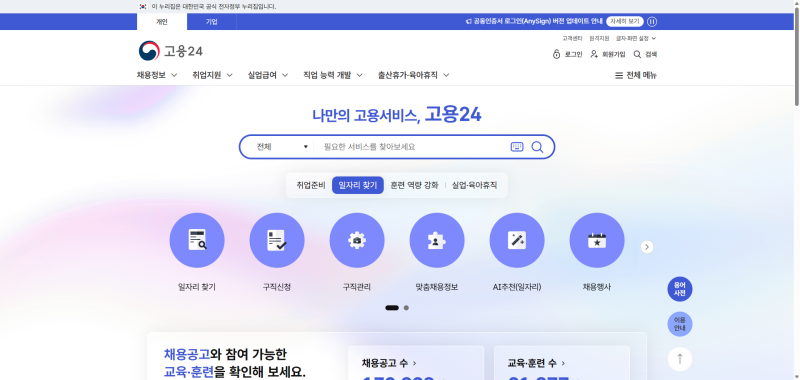The width and height of the screenshot is (800, 380).
Task: Expand the 출산휴가·육아휴직 menu
Action: point(413,75)
